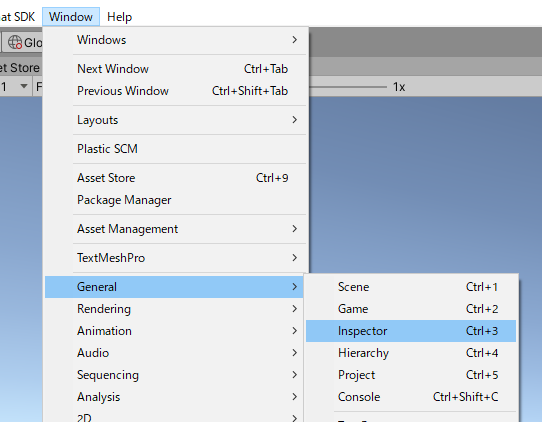The width and height of the screenshot is (542, 422).
Task: Open Console from General submenu
Action: click(x=411, y=397)
